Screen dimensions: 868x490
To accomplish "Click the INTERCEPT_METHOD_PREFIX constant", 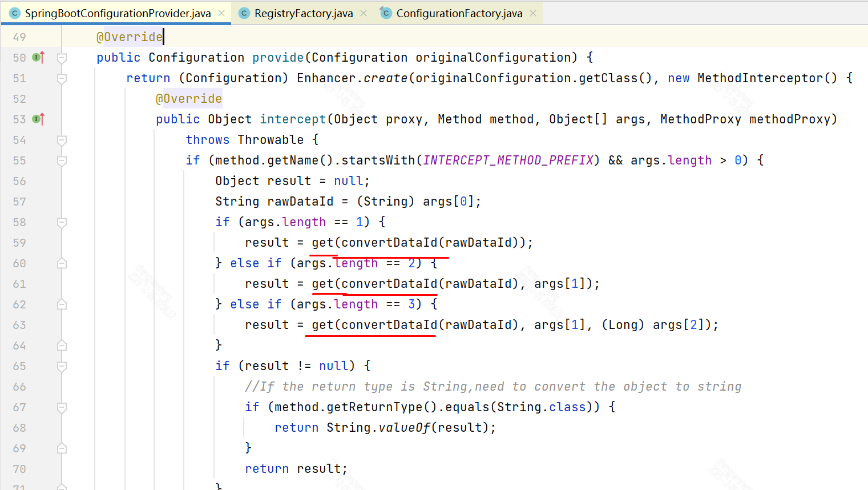I will [508, 160].
